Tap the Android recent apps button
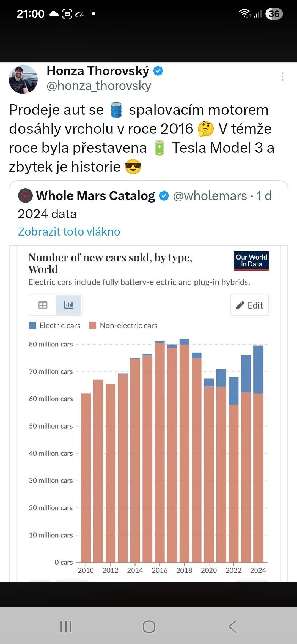297x644 pixels. [66, 627]
